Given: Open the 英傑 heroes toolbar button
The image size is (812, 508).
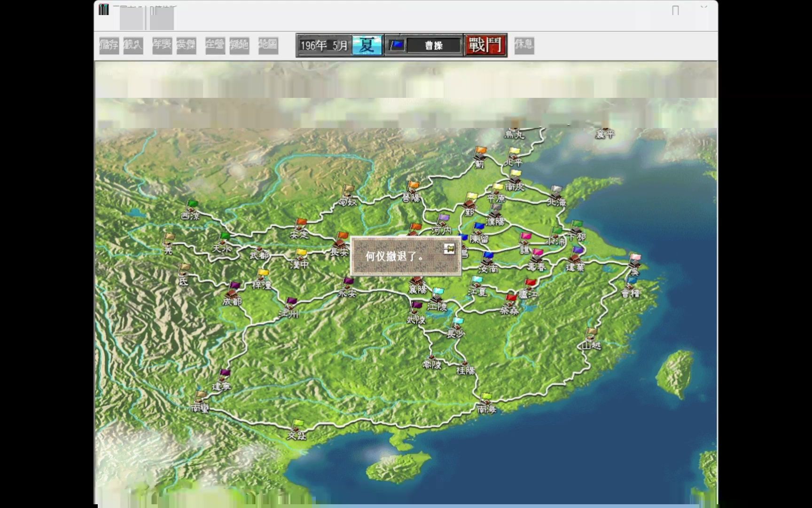Looking at the screenshot, I should (x=187, y=45).
